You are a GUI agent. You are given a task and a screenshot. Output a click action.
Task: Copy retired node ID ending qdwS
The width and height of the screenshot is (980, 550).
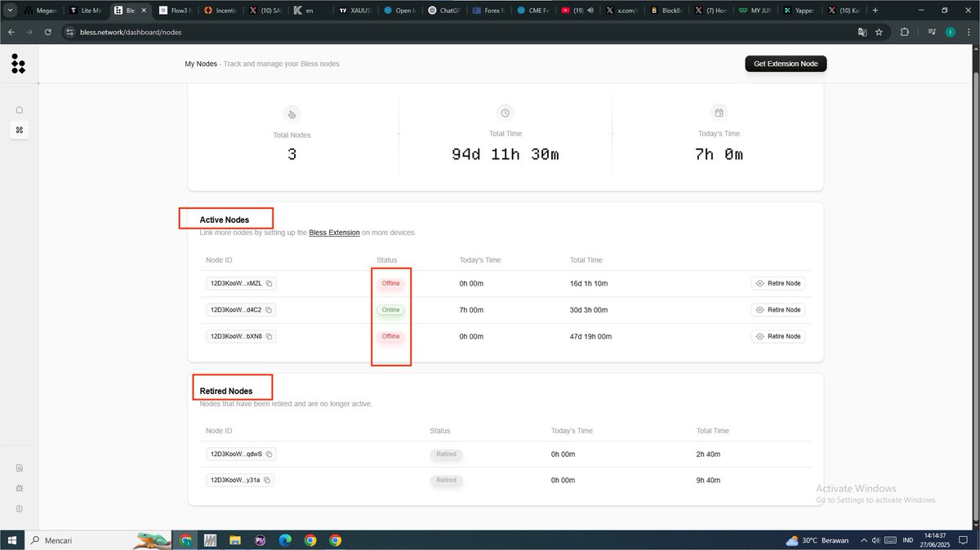point(269,455)
